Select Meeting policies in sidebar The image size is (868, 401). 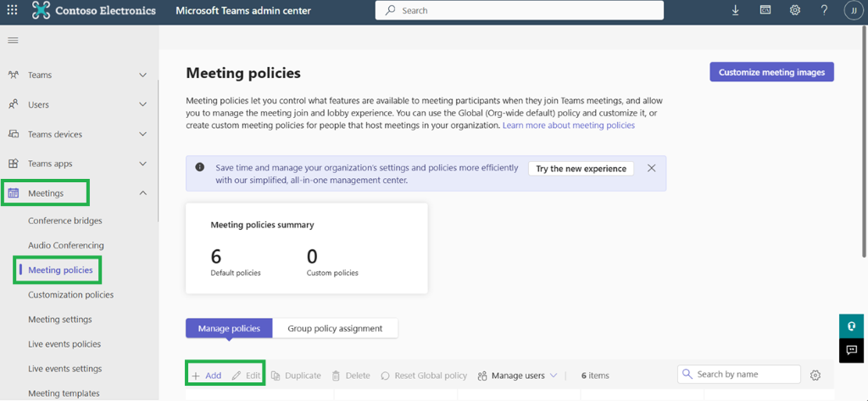click(x=60, y=270)
